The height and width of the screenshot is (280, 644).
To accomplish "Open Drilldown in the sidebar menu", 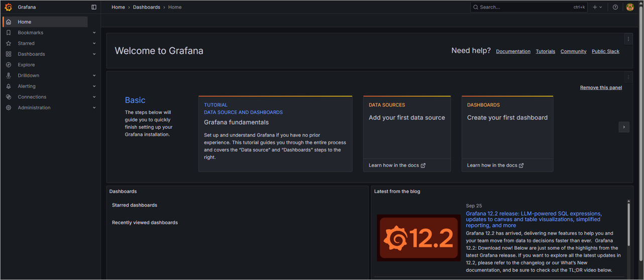I will click(29, 75).
